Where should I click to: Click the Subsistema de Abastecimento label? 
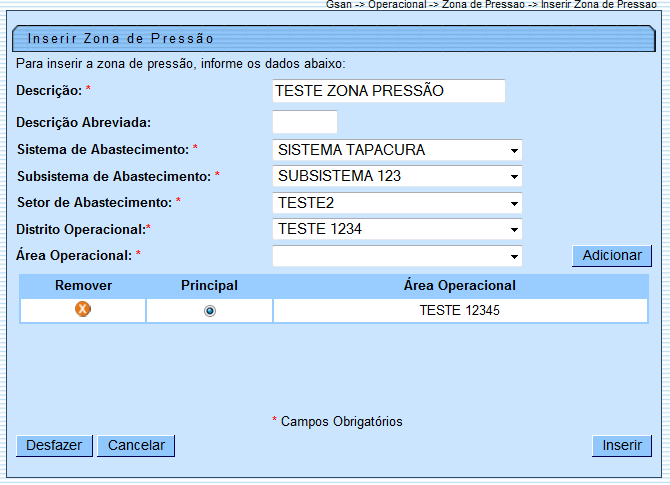[114, 176]
